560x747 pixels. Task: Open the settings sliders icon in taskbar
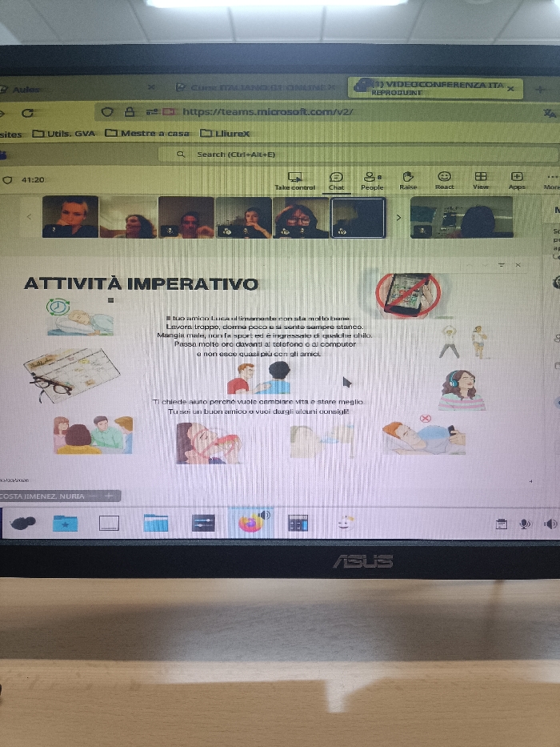(203, 523)
